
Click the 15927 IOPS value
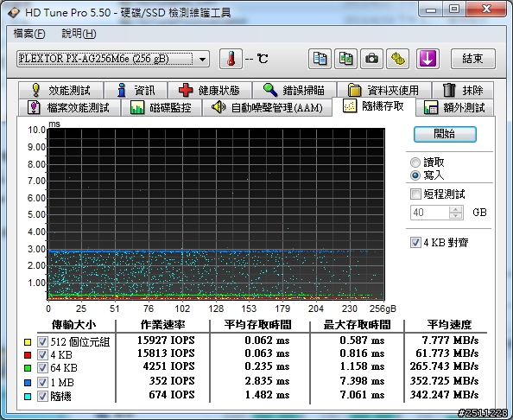[x=166, y=340]
